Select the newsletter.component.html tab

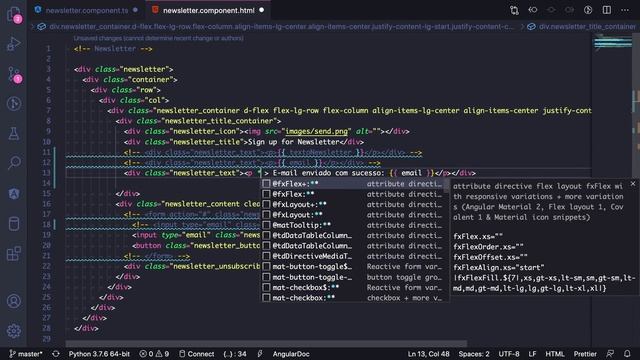pyautogui.click(x=208, y=10)
